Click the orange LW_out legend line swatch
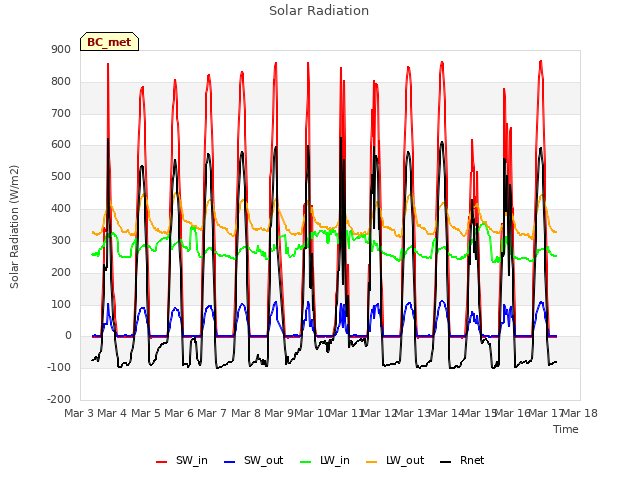 click(x=372, y=462)
